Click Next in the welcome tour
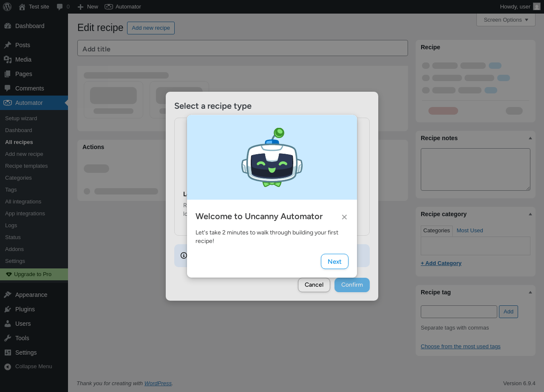Screen dimensions: 544x392 click(x=334, y=262)
